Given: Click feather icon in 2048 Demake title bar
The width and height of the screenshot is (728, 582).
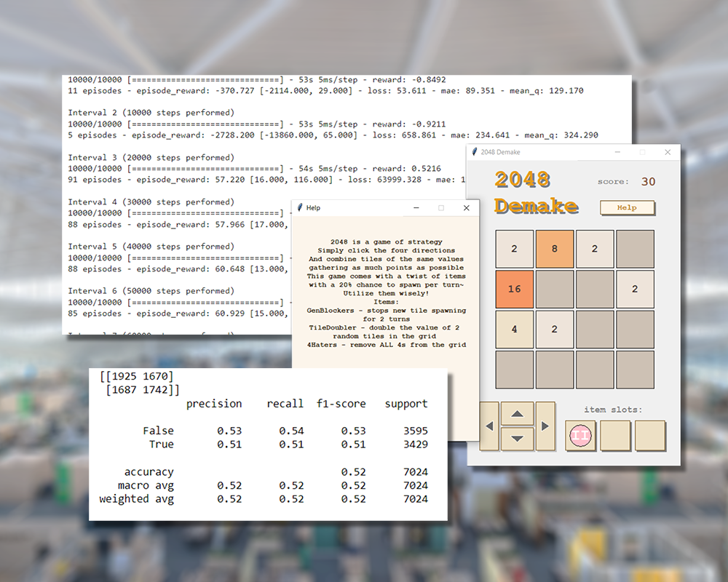Looking at the screenshot, I should 475,152.
